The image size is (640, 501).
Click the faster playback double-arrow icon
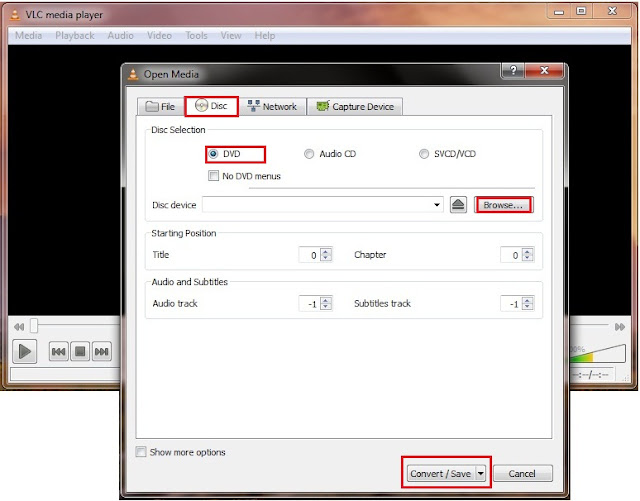pos(620,327)
